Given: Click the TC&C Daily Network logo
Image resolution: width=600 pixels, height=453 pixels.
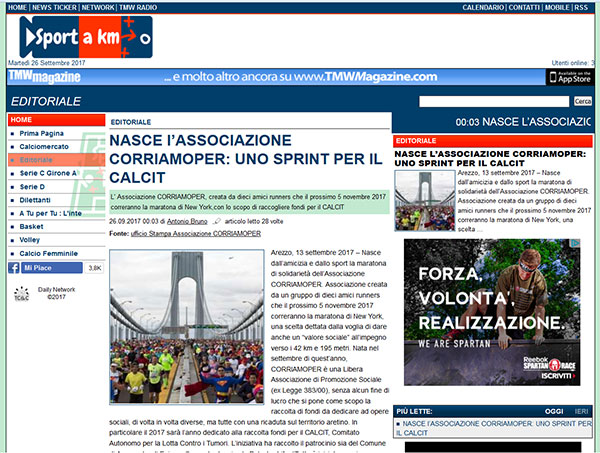Looking at the screenshot, I should 21,293.
